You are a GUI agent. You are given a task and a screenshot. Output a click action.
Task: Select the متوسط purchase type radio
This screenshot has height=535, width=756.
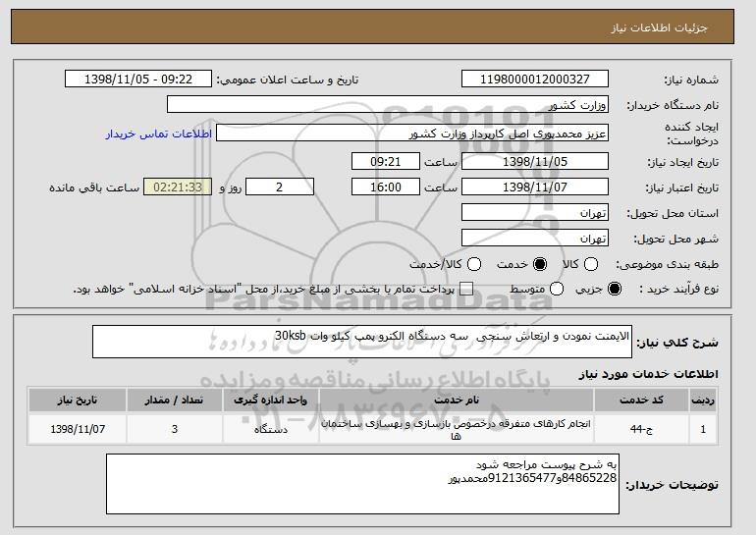[x=557, y=290]
